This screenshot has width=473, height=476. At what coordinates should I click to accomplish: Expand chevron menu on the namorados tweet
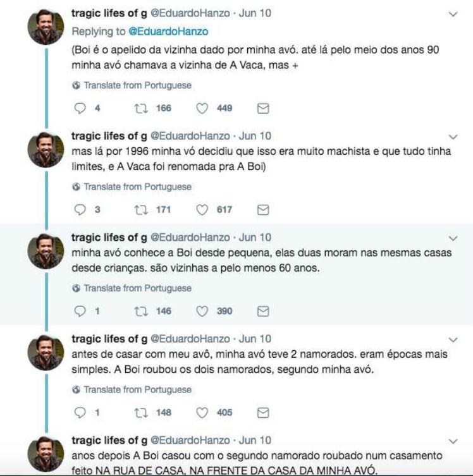(453, 339)
